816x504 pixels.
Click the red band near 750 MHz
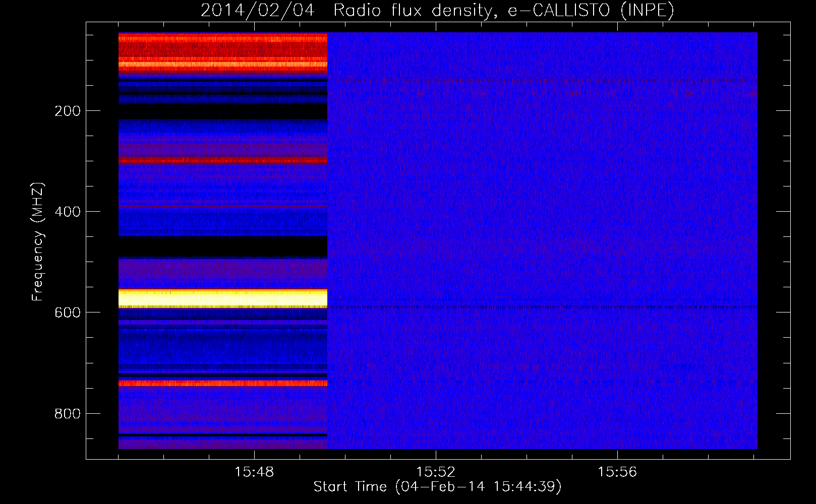click(x=223, y=384)
